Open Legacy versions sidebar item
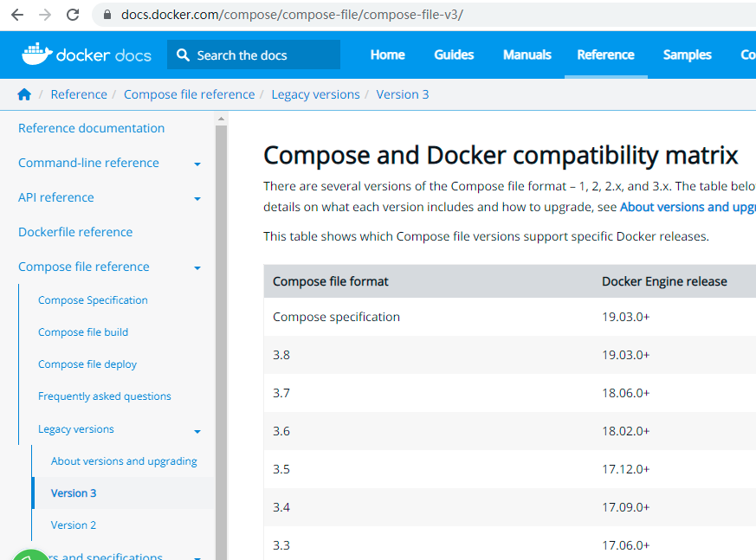This screenshot has width=756, height=560. [x=76, y=429]
